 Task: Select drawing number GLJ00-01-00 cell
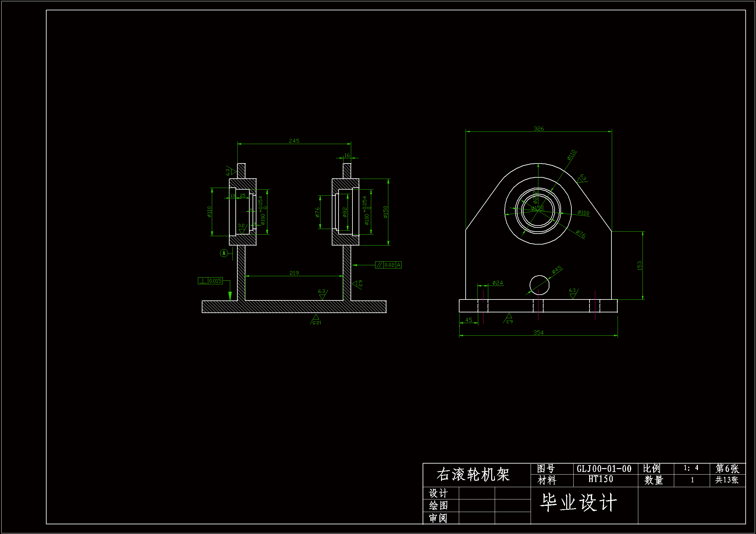click(604, 468)
